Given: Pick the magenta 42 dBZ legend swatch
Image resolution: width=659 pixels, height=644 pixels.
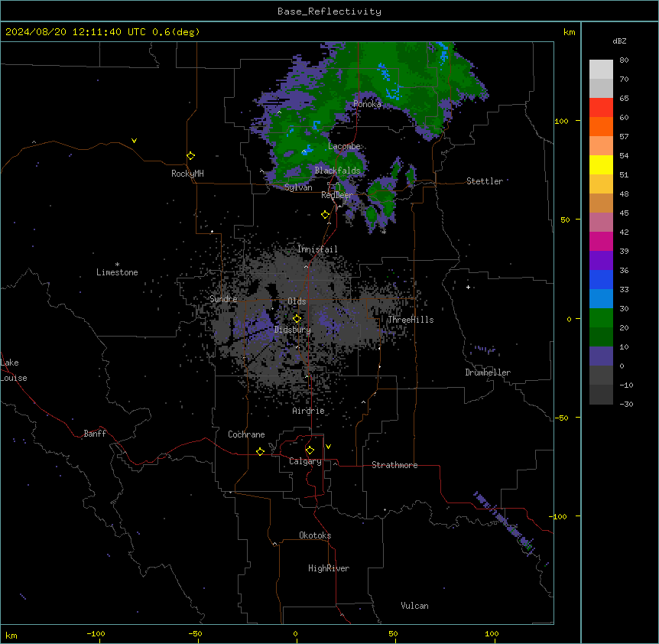Looking at the screenshot, I should coord(601,241).
